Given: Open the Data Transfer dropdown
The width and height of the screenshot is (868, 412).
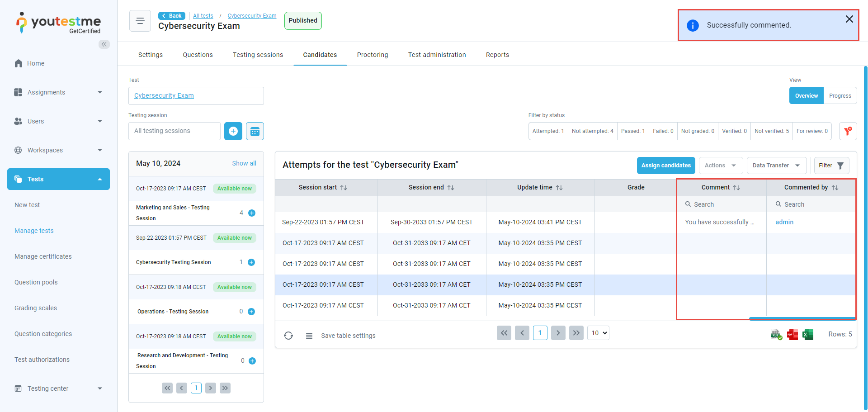Looking at the screenshot, I should [x=777, y=166].
